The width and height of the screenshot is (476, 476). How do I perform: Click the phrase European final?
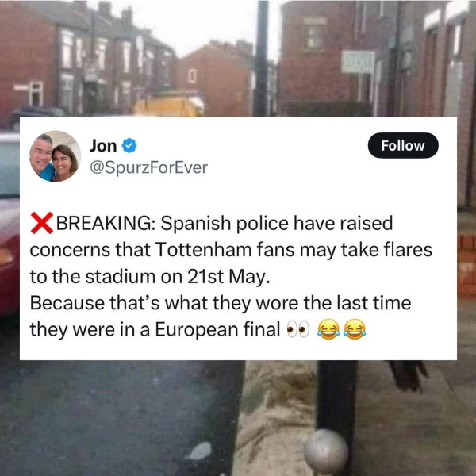[217, 329]
